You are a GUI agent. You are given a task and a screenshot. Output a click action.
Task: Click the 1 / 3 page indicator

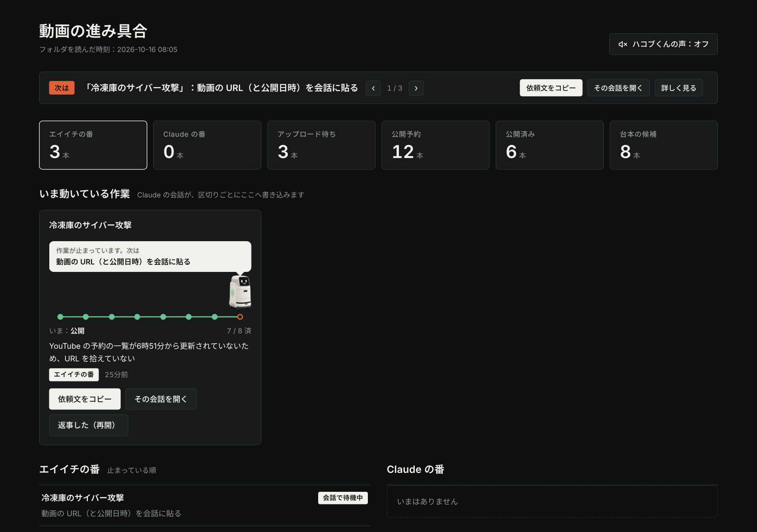point(395,88)
